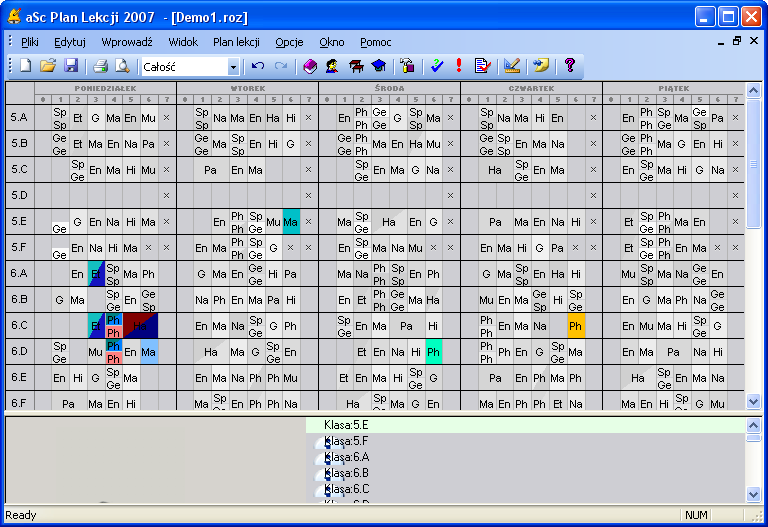
Task: Open the Pliki menu
Action: [30, 42]
